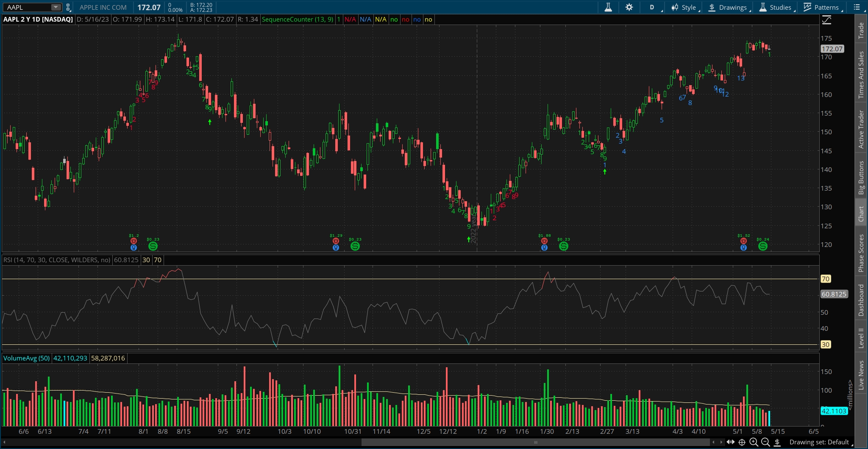This screenshot has width=868, height=449.
Task: Click the green dividend marker near 5/8
Action: pos(762,246)
